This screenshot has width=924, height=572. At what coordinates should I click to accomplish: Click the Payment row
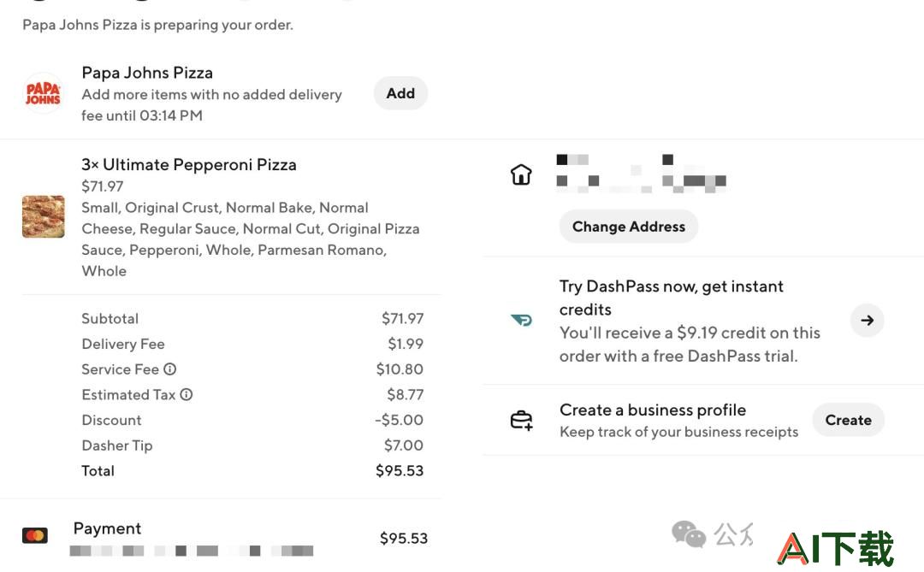point(225,538)
